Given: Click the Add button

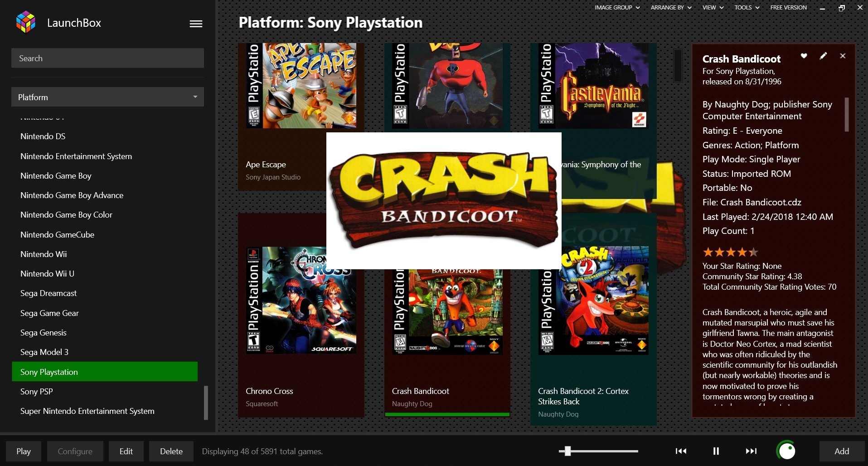Looking at the screenshot, I should pos(842,451).
